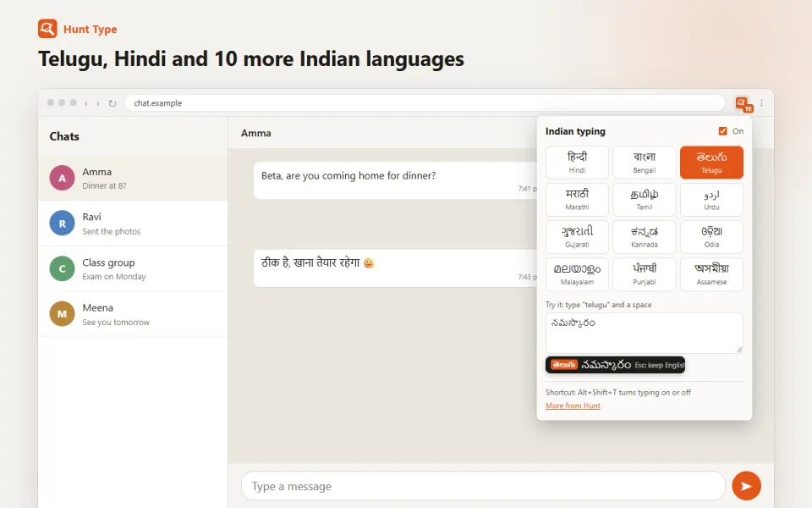812x508 pixels.
Task: Open the Class group chat
Action: [133, 268]
